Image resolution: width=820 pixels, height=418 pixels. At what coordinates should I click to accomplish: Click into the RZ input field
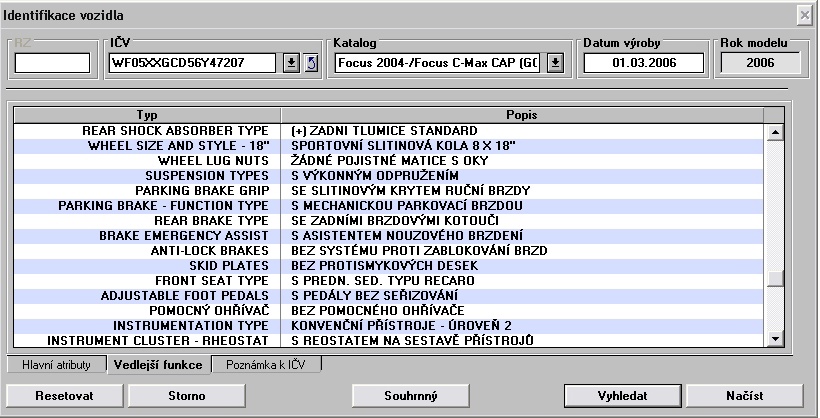point(52,64)
